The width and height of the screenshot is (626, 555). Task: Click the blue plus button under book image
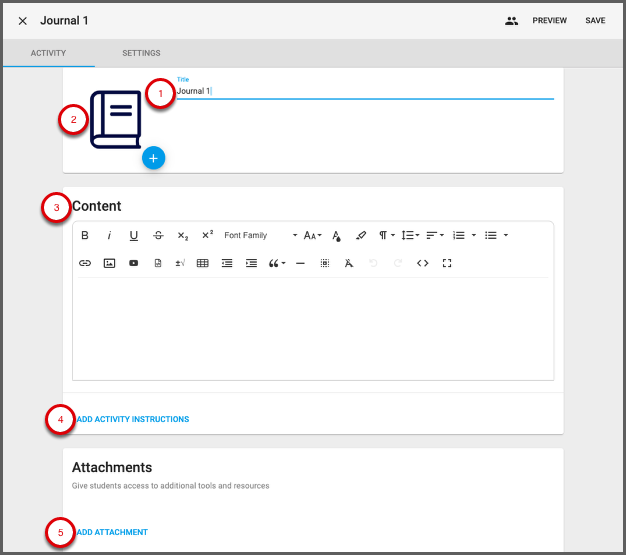153,158
